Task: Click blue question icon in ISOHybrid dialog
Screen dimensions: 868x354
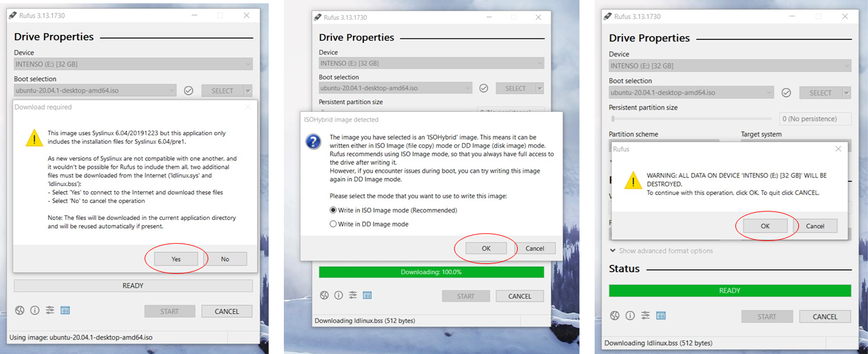Action: [314, 142]
